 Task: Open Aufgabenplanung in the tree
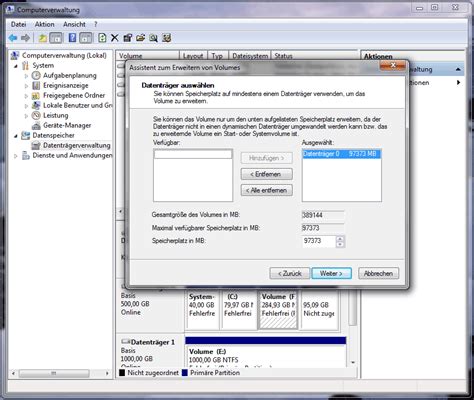[x=69, y=75]
